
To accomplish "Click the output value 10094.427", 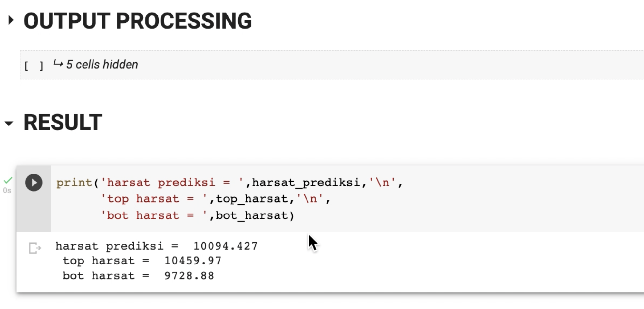I will click(x=225, y=246).
